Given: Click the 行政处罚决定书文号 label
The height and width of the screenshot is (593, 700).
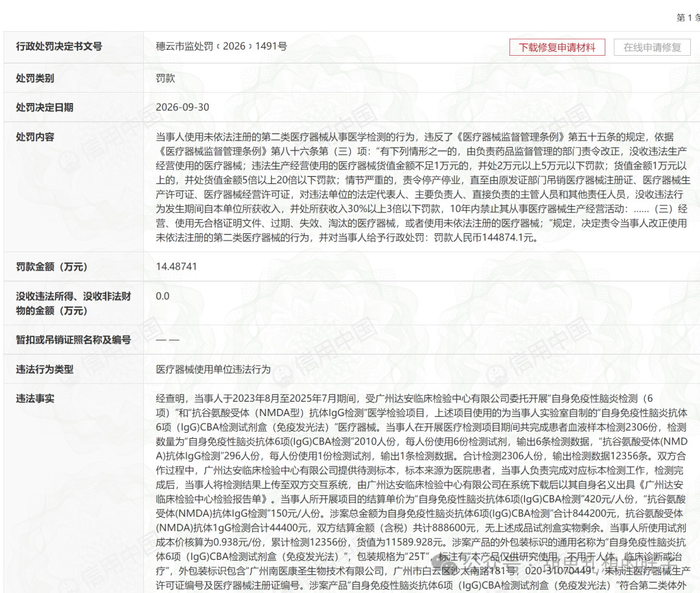Looking at the screenshot, I should [x=59, y=47].
